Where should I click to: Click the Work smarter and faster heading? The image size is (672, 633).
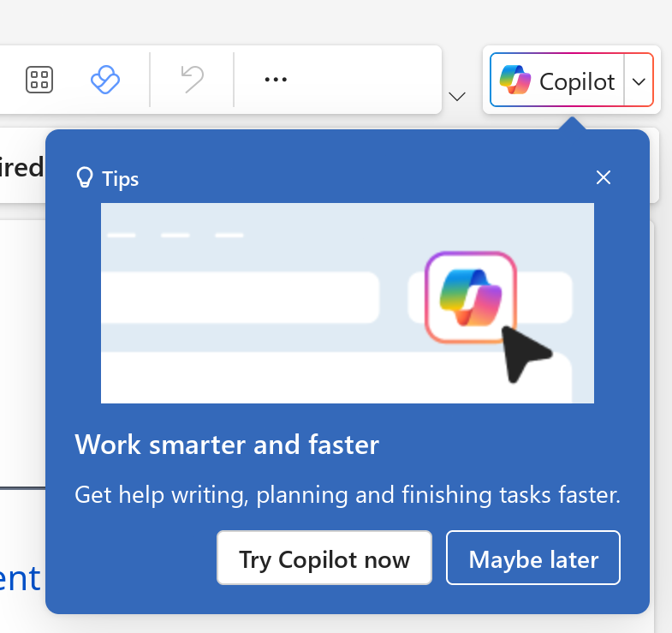click(x=227, y=445)
